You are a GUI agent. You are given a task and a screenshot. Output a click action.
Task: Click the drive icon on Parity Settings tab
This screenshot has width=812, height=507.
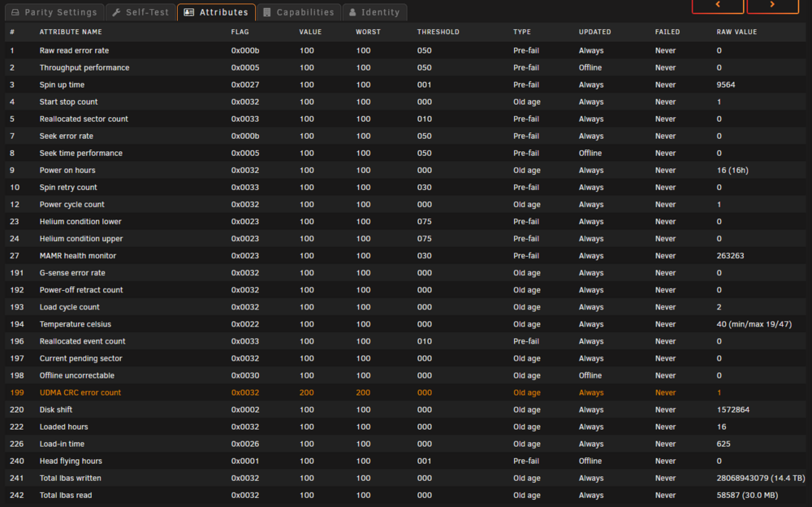click(x=15, y=12)
